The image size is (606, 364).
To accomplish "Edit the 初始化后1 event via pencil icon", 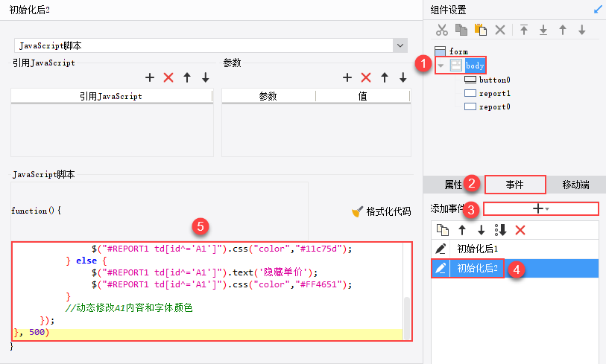I will pos(441,249).
